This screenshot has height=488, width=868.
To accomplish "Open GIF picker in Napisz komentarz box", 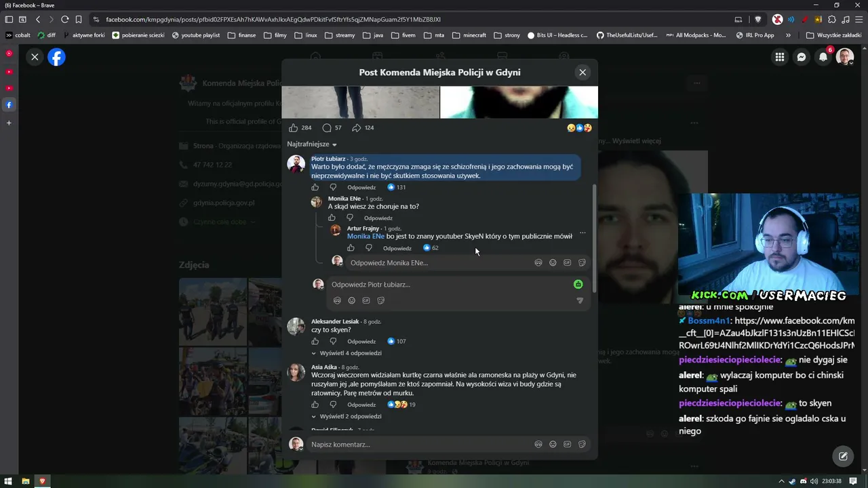I will 567,445.
